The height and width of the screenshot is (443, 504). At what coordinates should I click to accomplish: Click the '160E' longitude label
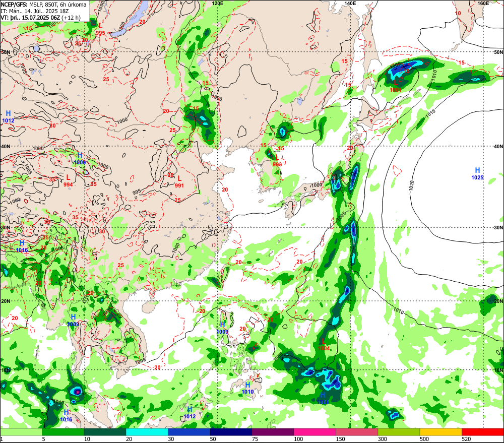tap(483, 3)
